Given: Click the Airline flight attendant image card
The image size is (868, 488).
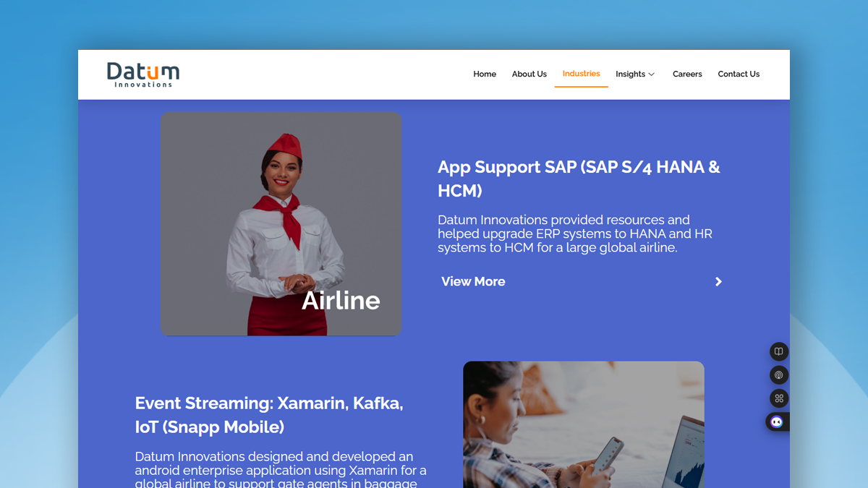Looking at the screenshot, I should click(281, 223).
